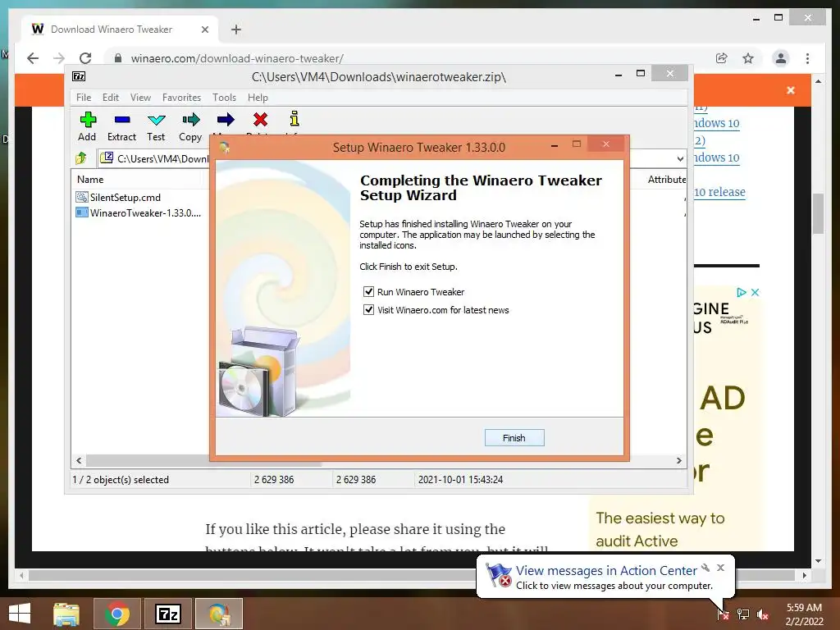The width and height of the screenshot is (840, 630).
Task: Dismiss the Action Center notification balloon
Action: 720,568
